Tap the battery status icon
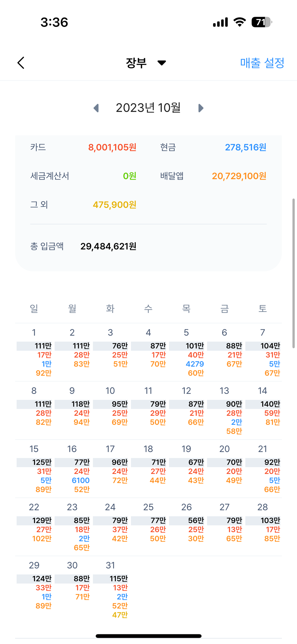 tap(261, 22)
